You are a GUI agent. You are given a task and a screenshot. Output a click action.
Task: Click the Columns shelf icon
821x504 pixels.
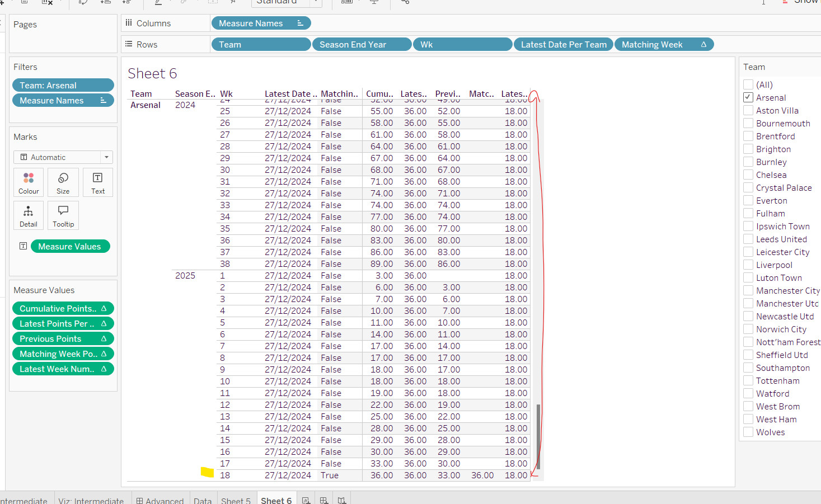[129, 23]
